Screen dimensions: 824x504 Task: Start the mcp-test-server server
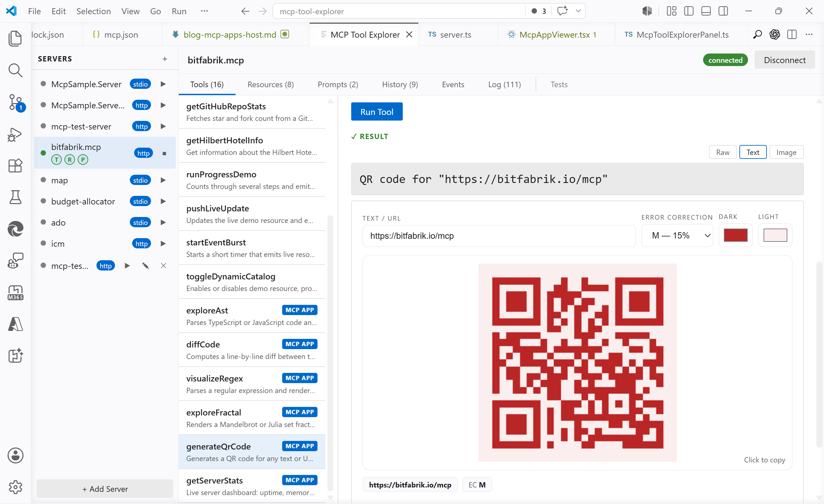pyautogui.click(x=163, y=126)
